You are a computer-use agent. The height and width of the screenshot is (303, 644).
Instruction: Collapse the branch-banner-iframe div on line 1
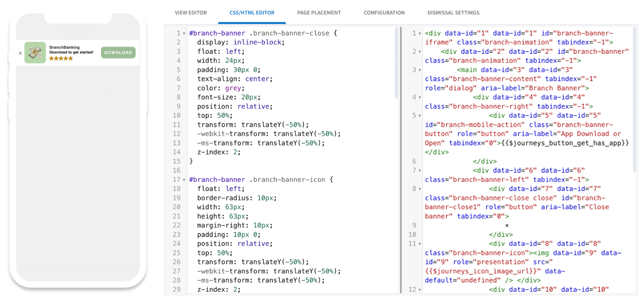click(419, 33)
